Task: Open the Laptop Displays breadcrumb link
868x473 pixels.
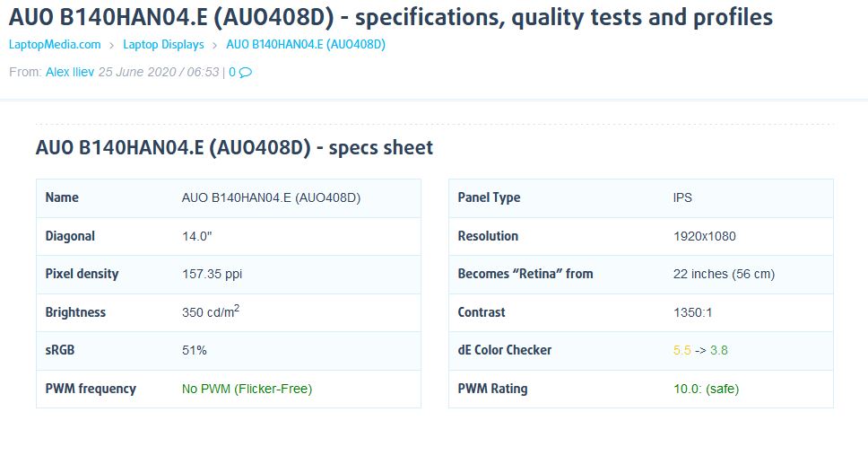Action: click(163, 45)
